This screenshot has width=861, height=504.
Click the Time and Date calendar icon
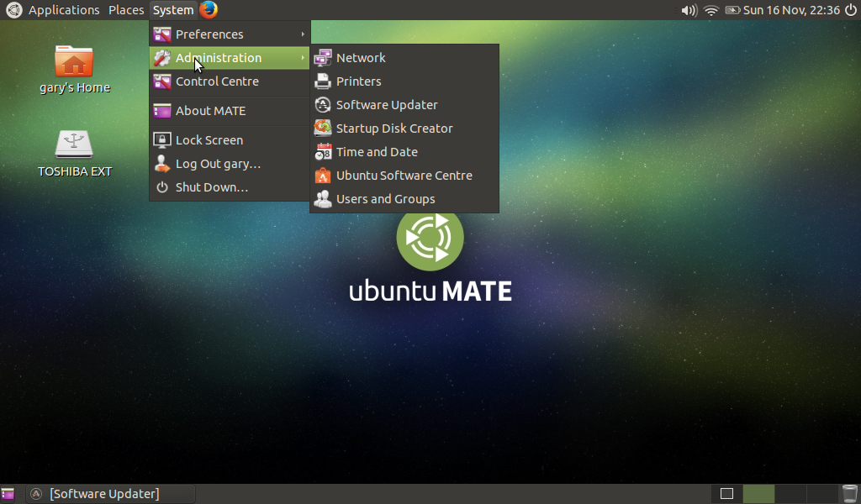tap(323, 152)
